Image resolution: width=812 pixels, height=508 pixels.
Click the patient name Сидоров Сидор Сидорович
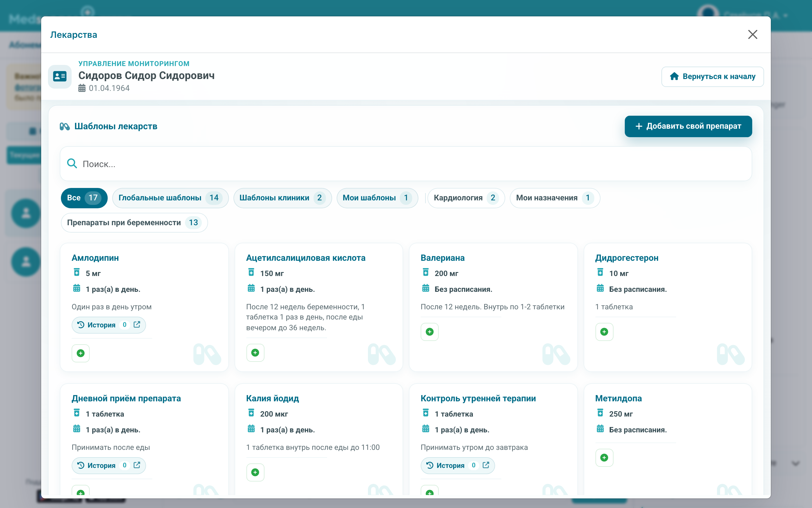pyautogui.click(x=147, y=76)
